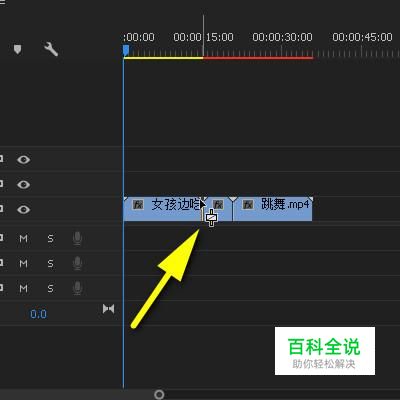This screenshot has height=400, width=400.
Task: Toggle the eye on the middle empty video track
Action: click(23, 184)
